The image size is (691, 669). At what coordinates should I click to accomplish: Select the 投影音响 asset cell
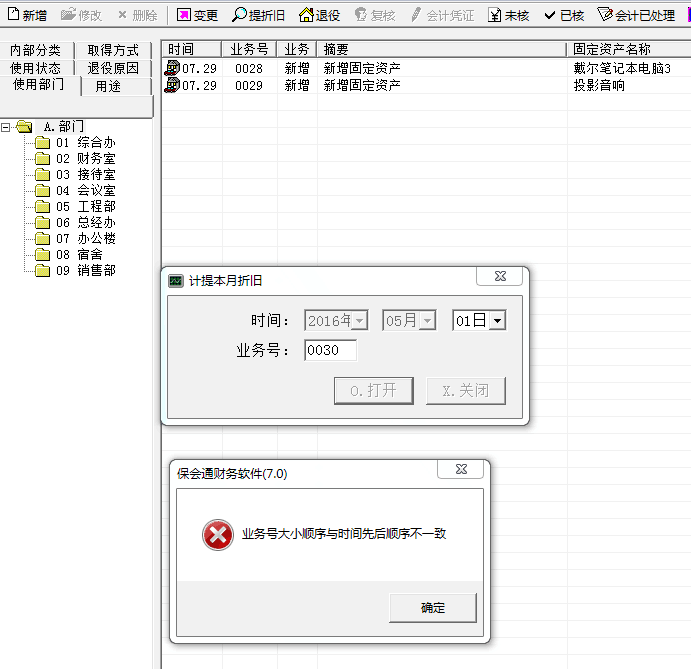click(599, 85)
